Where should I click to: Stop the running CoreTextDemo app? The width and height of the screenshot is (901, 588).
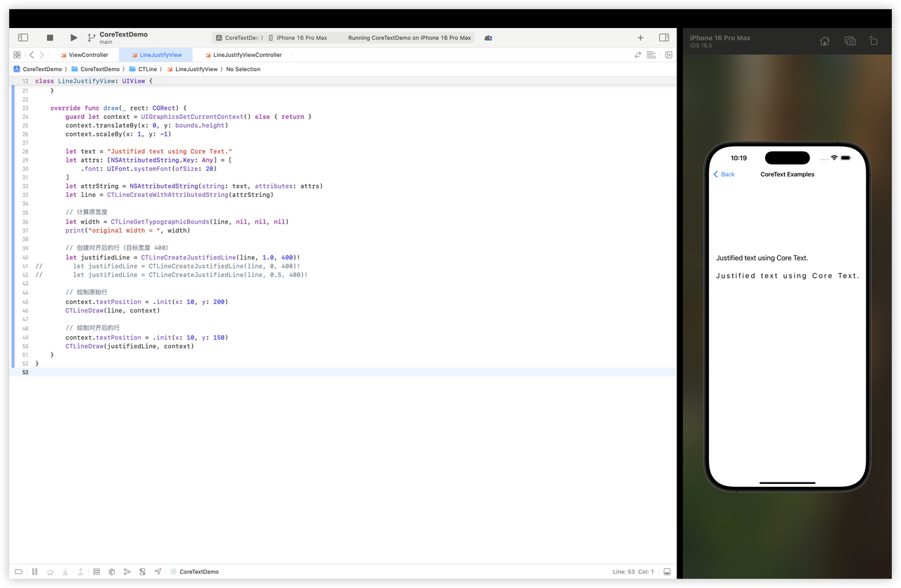pos(50,38)
